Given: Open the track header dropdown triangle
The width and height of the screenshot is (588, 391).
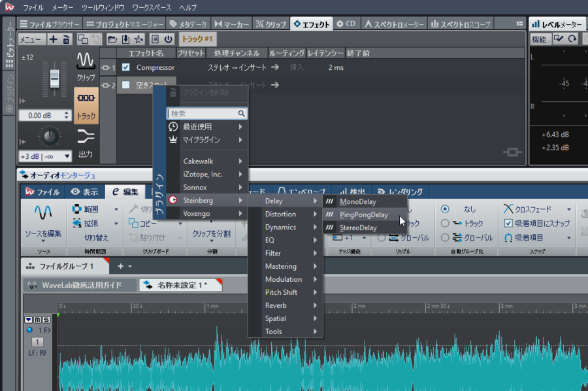Looking at the screenshot, I should click(x=29, y=320).
